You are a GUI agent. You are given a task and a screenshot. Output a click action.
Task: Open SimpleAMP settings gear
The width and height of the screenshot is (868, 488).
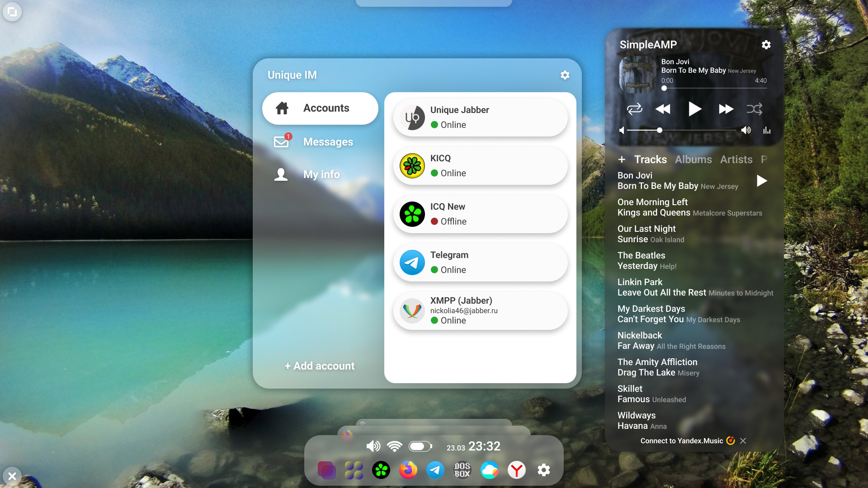766,45
